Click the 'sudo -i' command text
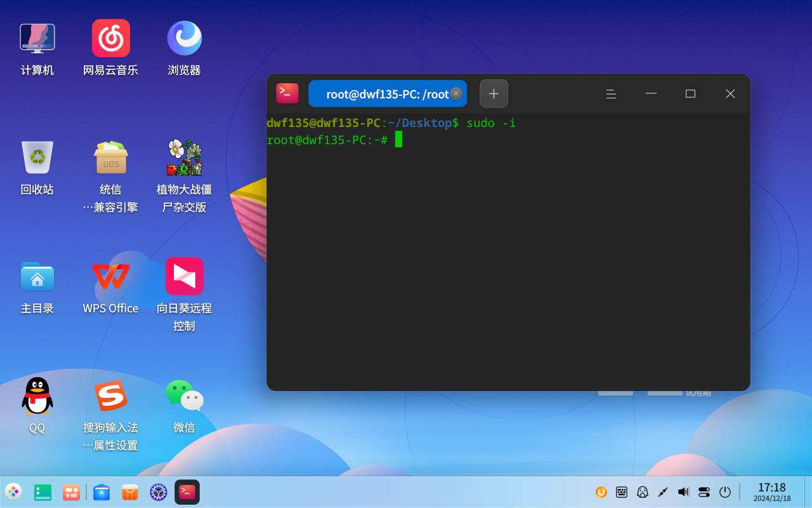Viewport: 812px width, 508px height. point(491,123)
